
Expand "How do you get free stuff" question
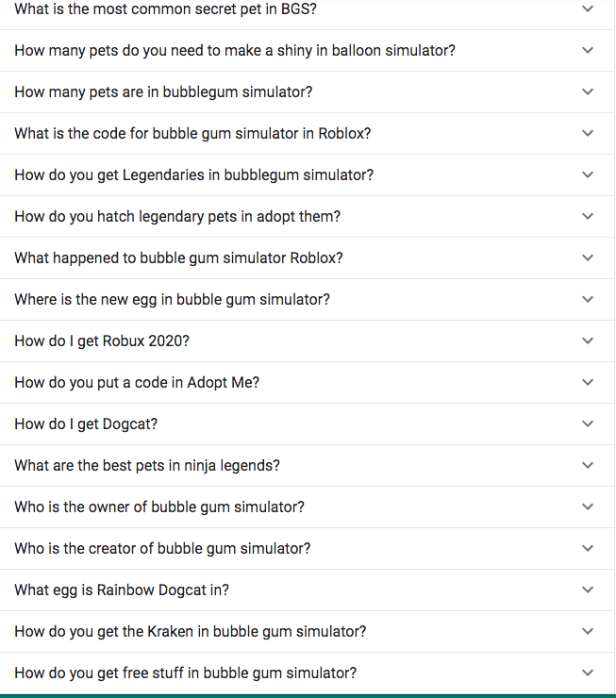(x=185, y=673)
